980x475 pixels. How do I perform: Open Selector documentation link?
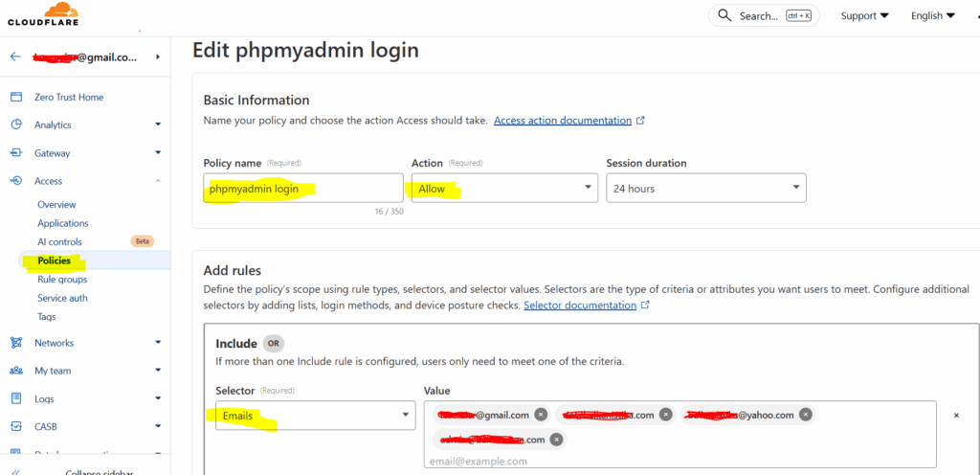(580, 305)
